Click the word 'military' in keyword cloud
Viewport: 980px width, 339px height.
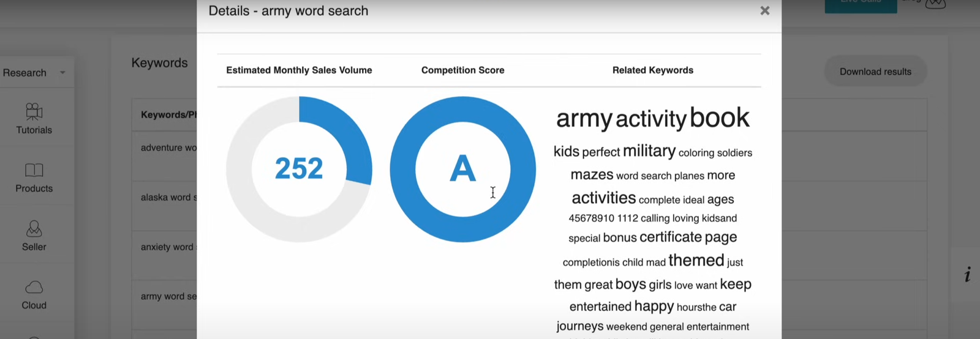pyautogui.click(x=649, y=151)
